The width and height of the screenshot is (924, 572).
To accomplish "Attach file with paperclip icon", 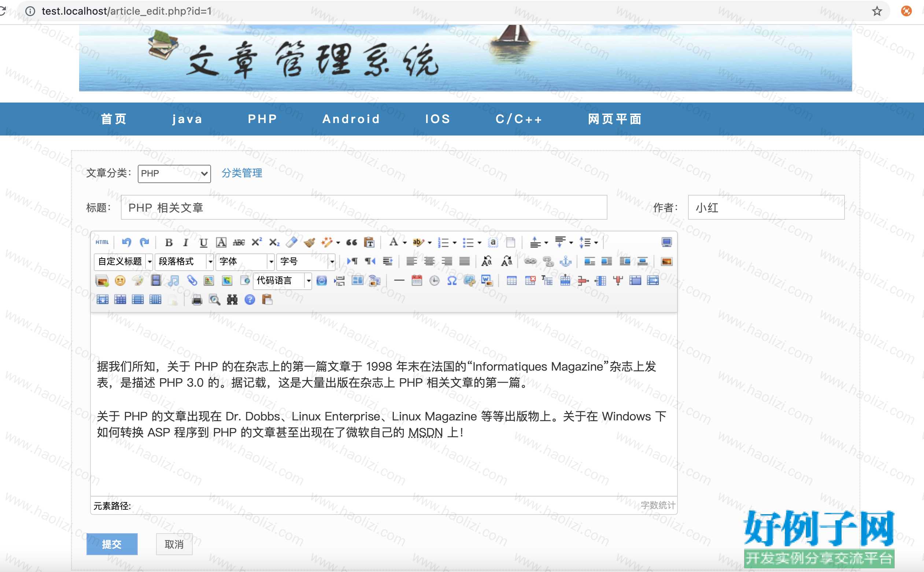I will click(192, 281).
